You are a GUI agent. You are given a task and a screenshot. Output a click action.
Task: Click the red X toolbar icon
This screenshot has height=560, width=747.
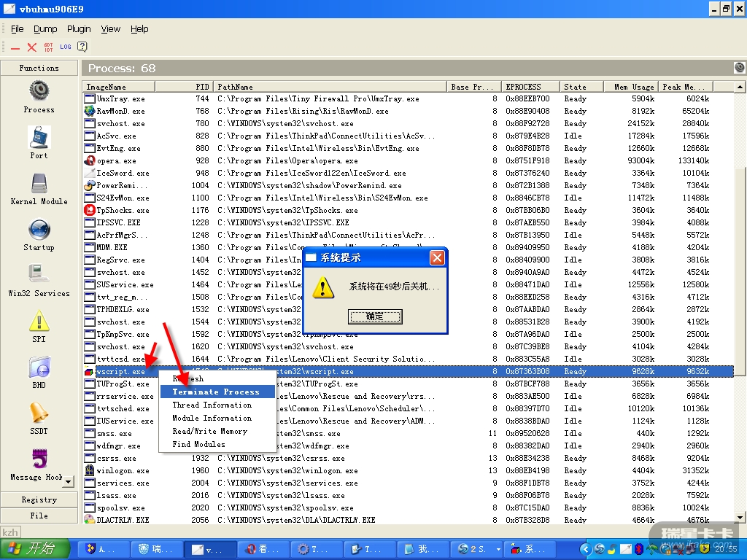tap(32, 47)
